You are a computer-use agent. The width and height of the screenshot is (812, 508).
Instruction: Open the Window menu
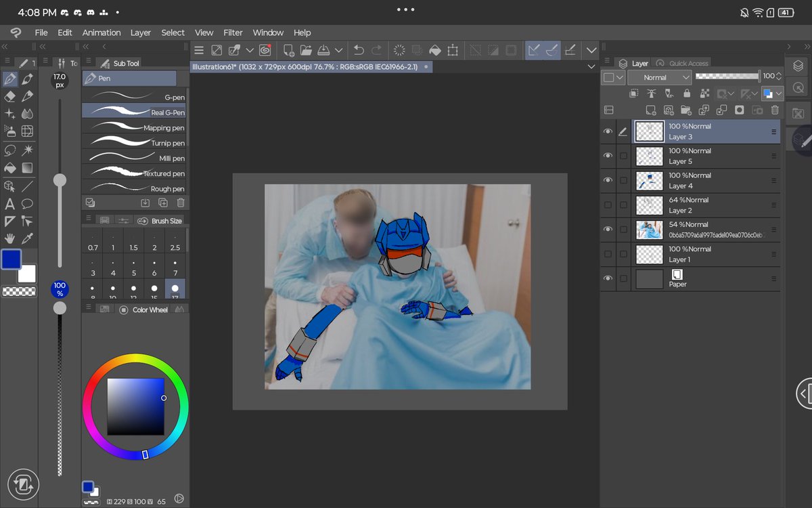[268, 33]
